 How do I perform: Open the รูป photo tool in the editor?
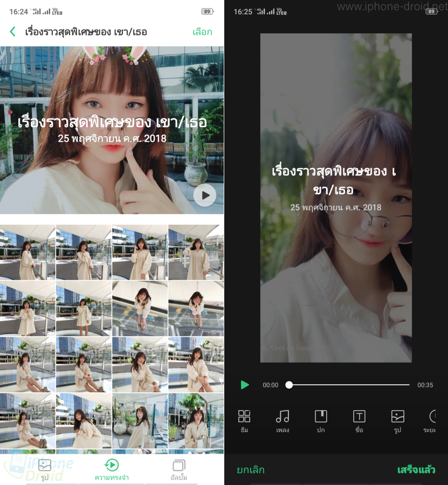pos(397,421)
